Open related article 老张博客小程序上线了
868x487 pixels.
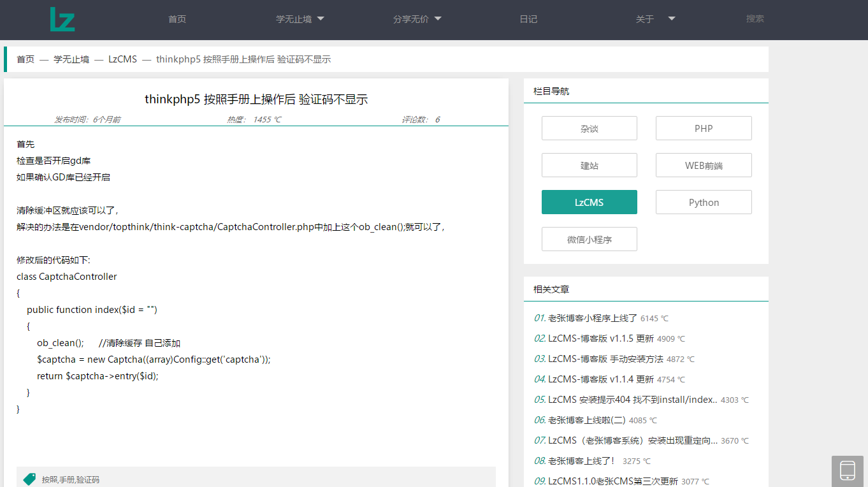[592, 318]
